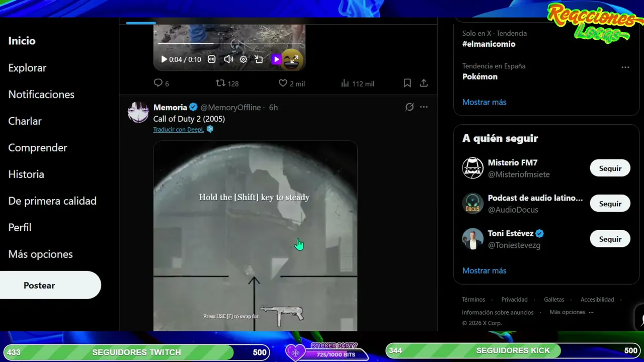Open options for the Pokémon trend
Image resolution: width=644 pixels, height=362 pixels.
(x=625, y=67)
